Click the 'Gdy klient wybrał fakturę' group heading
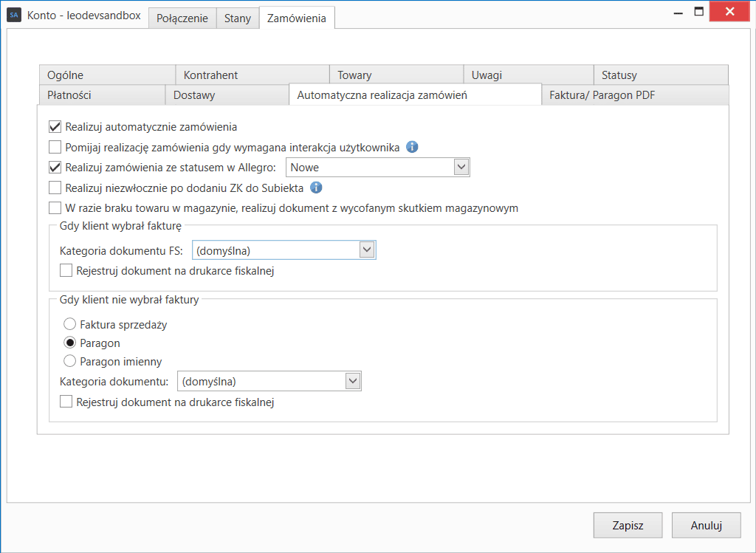Image resolution: width=756 pixels, height=553 pixels. click(120, 226)
